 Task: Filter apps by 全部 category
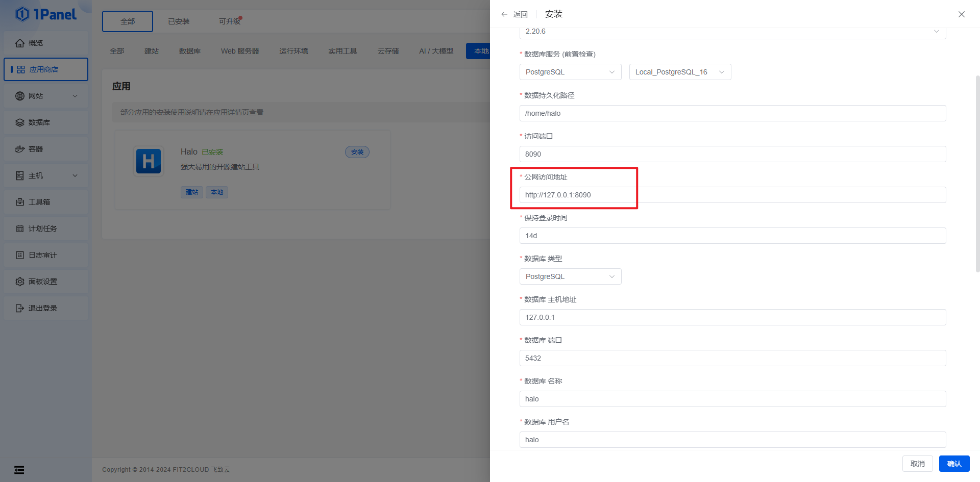(x=117, y=51)
